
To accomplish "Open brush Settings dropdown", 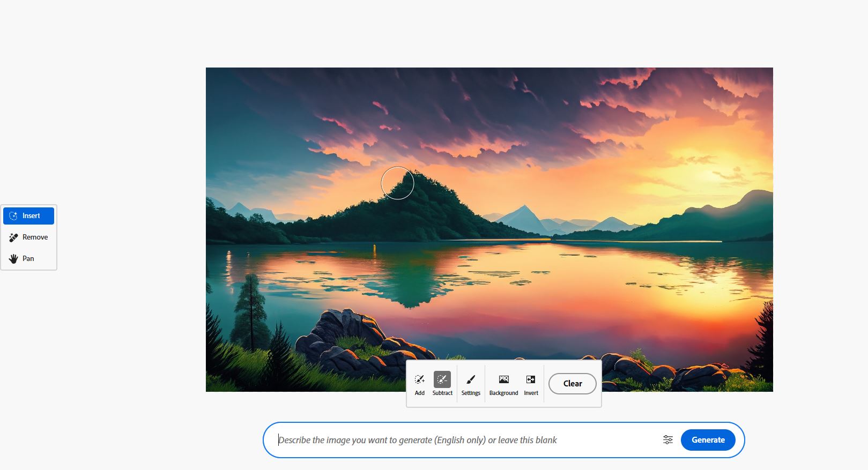I will pos(471,384).
